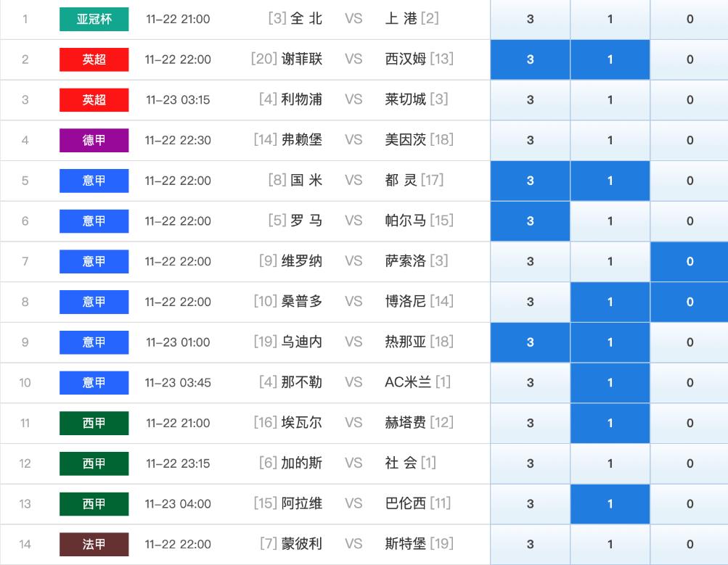
Task: Select 0 for 利物浦 vs 莱切城
Action: tap(690, 100)
